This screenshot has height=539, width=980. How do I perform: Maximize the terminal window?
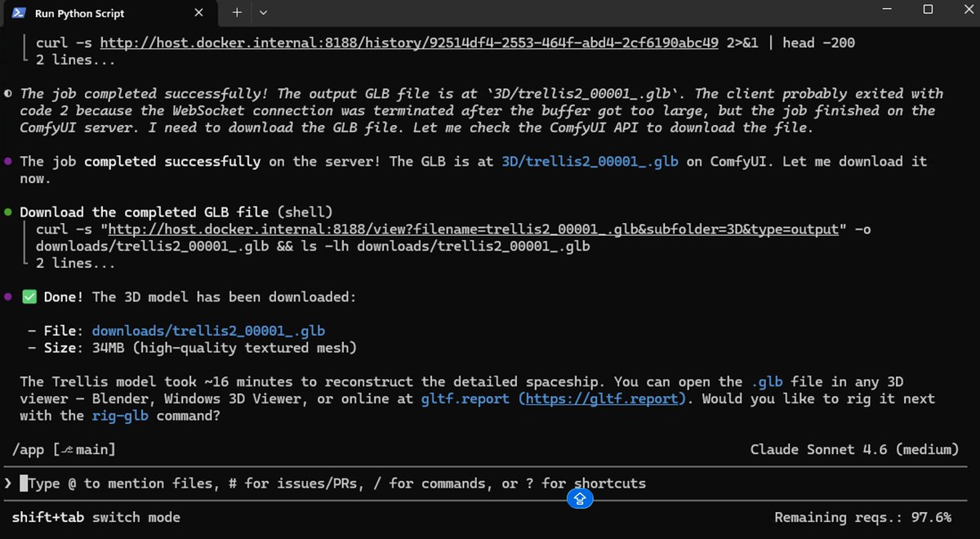pyautogui.click(x=928, y=10)
